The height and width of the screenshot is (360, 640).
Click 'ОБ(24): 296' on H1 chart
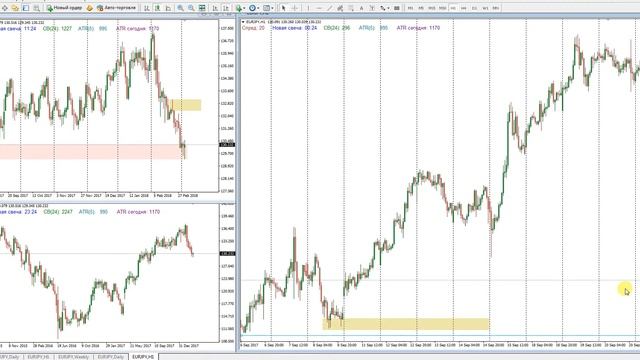pyautogui.click(x=337, y=28)
